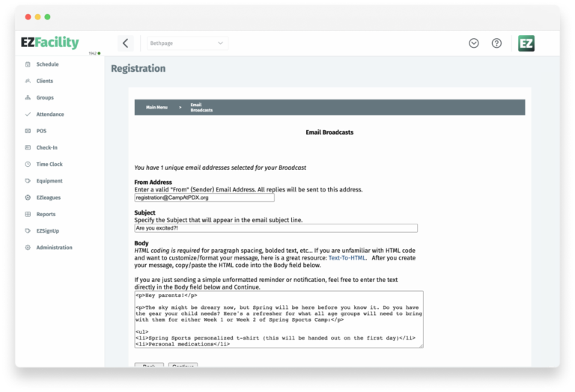Open the Text-To-HTML resource link
The height and width of the screenshot is (392, 575).
pyautogui.click(x=348, y=257)
